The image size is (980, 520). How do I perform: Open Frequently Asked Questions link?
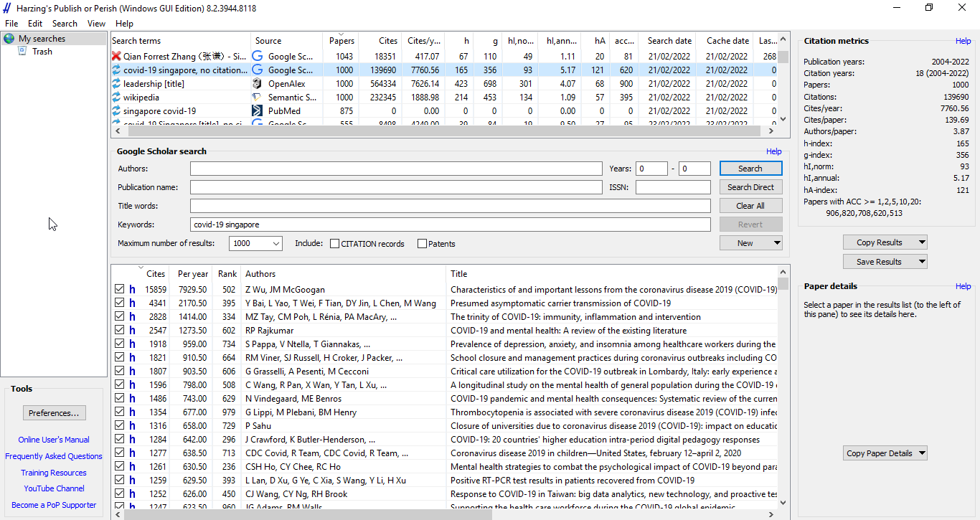[54, 456]
